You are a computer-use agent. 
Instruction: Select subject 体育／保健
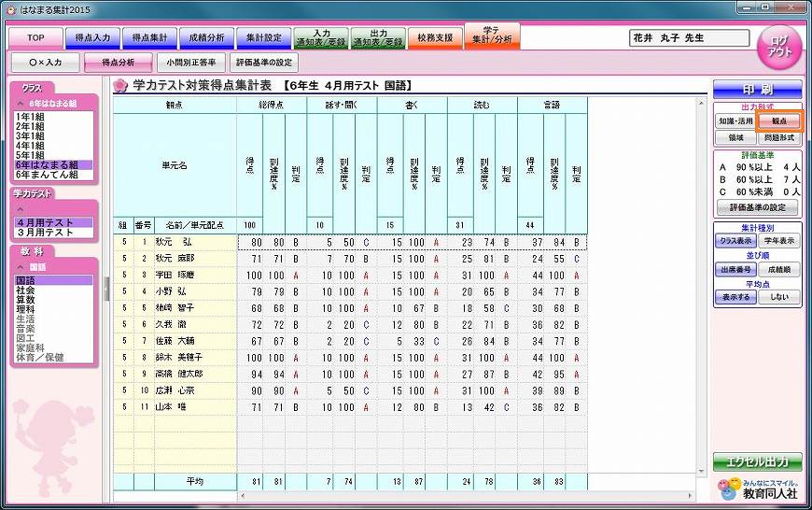click(x=54, y=358)
